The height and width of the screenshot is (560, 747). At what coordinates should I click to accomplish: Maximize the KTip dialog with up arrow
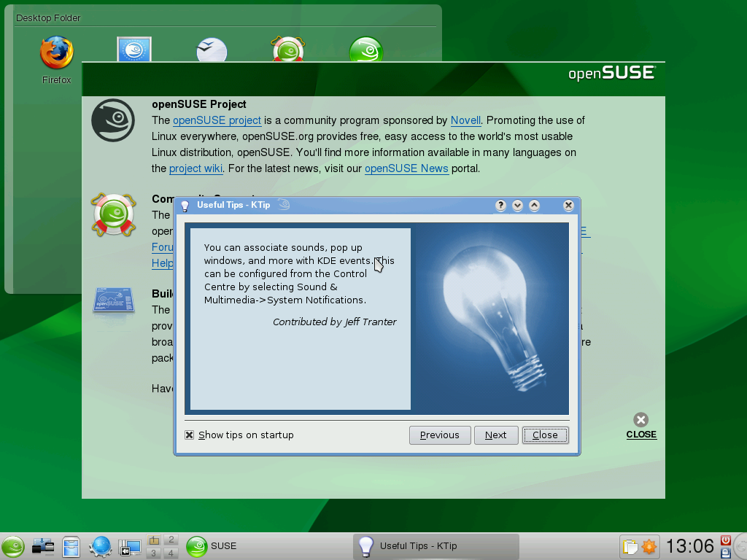(x=535, y=205)
